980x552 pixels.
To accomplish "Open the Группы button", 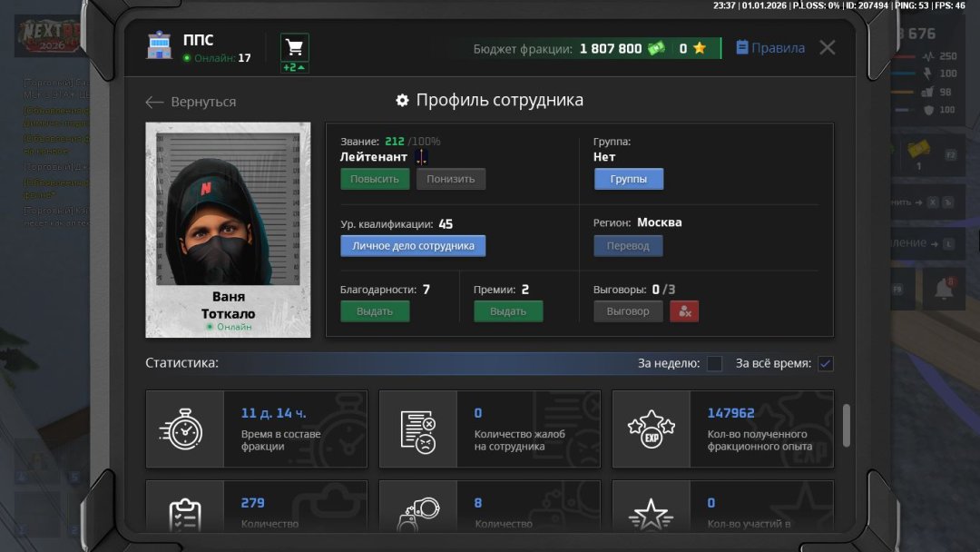I will (628, 179).
